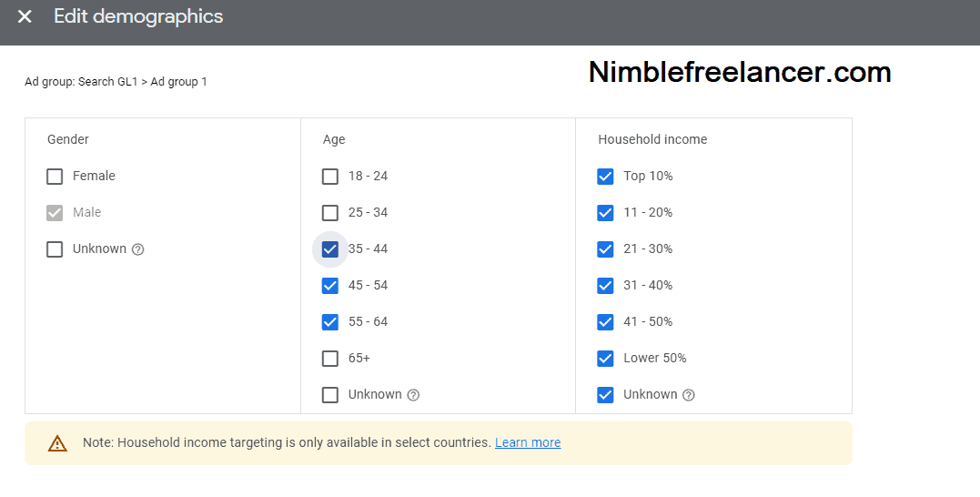The width and height of the screenshot is (980, 497).
Task: Click help icon next to Age Unknown
Action: [413, 395]
